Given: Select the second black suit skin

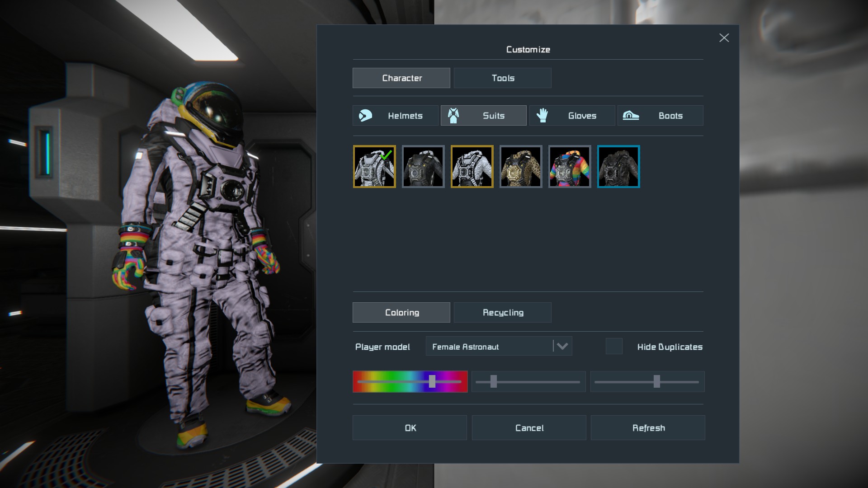Looking at the screenshot, I should (x=423, y=167).
